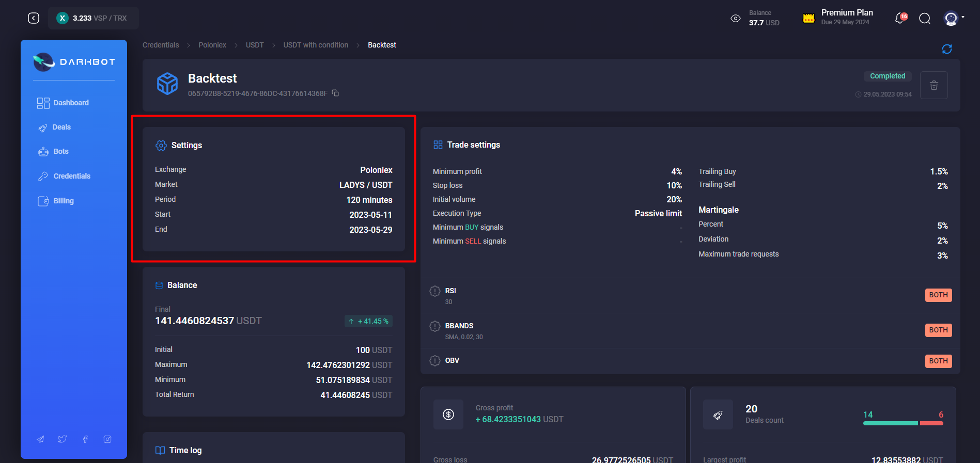Click the Settings gear icon
The width and height of the screenshot is (980, 463).
click(x=161, y=146)
